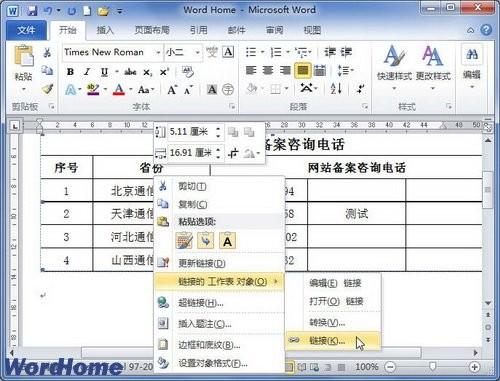The width and height of the screenshot is (500, 381).
Task: Choose Hyperlink (H) in context menu
Action: (219, 303)
